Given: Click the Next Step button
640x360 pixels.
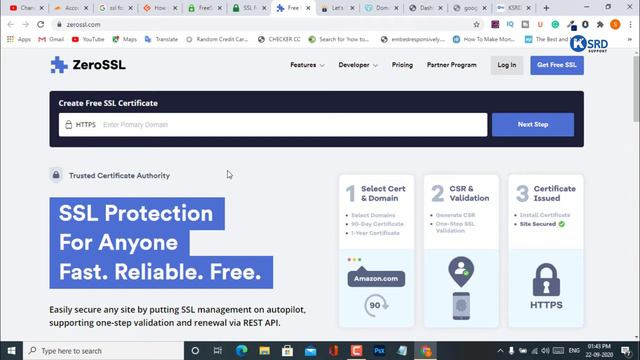Looking at the screenshot, I should pyautogui.click(x=533, y=124).
